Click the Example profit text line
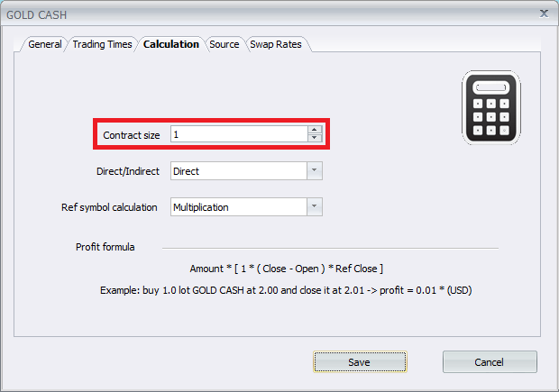The width and height of the screenshot is (559, 392). pyautogui.click(x=286, y=290)
